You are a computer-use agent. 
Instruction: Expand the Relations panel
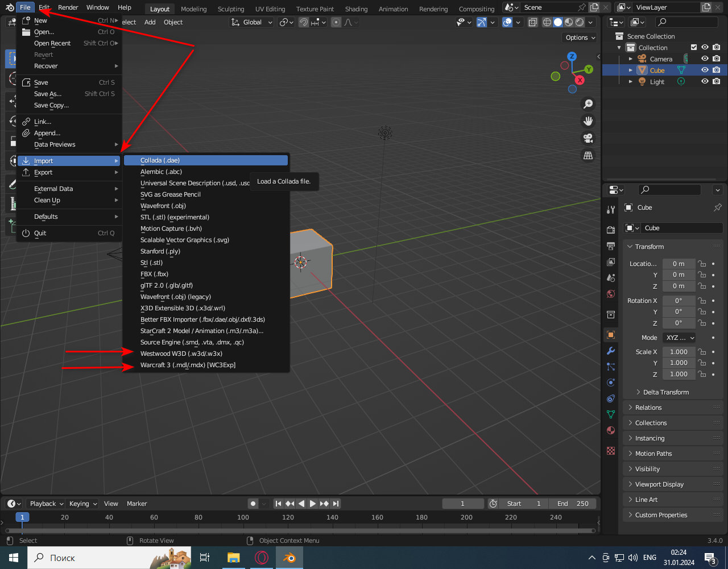click(x=648, y=408)
